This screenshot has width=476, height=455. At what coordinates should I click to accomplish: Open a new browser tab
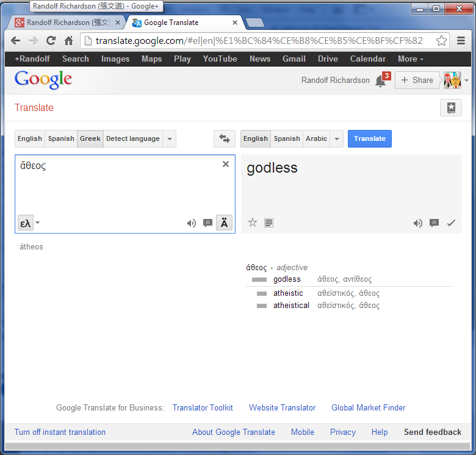tap(254, 23)
